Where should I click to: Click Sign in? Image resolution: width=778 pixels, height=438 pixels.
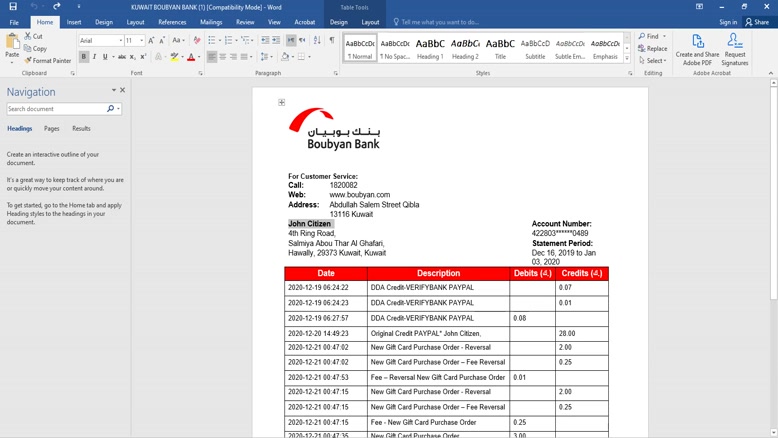point(728,22)
